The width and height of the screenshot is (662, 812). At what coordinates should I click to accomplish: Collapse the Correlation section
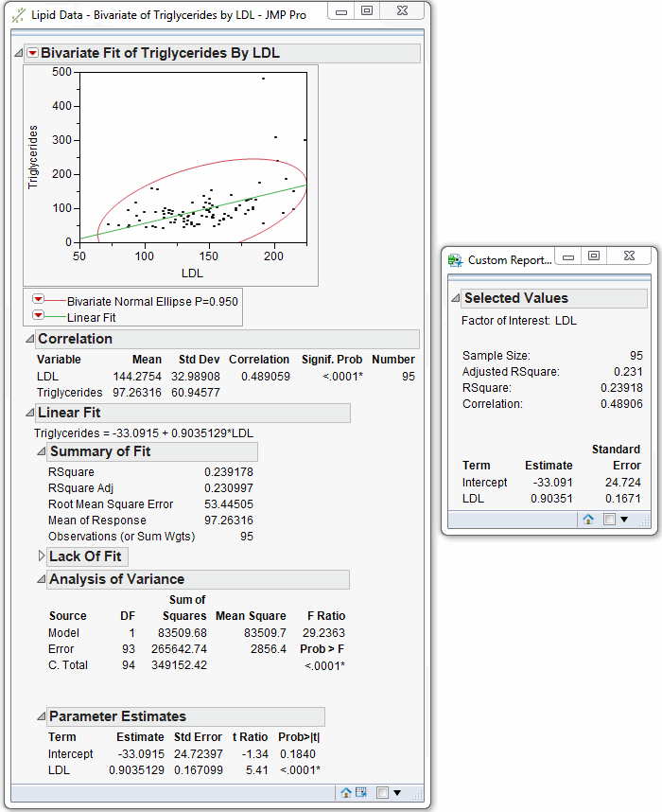click(x=28, y=339)
